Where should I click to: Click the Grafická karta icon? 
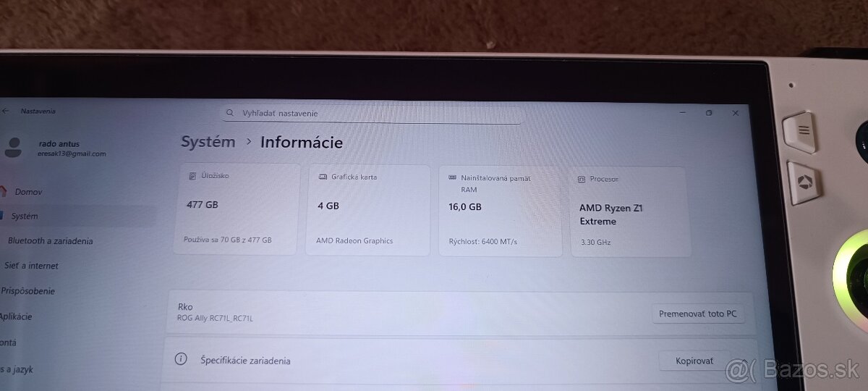322,177
